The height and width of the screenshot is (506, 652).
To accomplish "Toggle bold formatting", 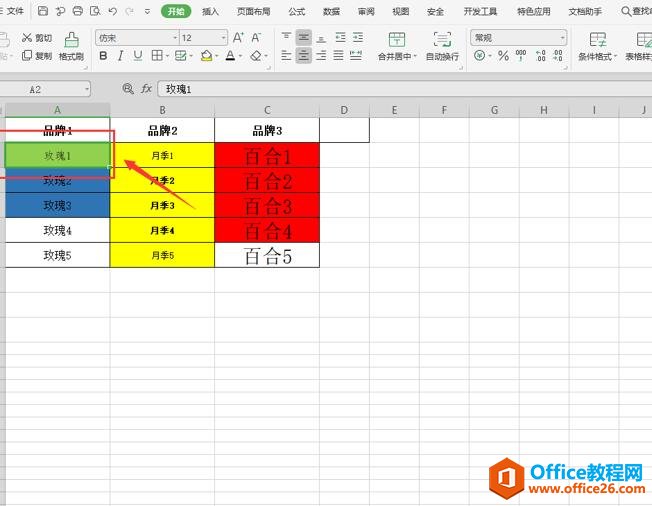I will (x=103, y=55).
